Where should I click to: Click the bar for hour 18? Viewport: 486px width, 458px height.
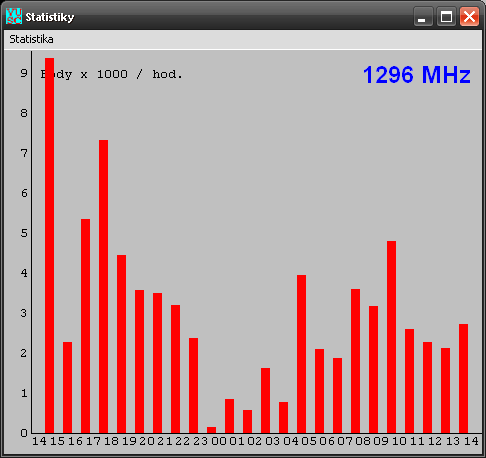tap(121, 344)
